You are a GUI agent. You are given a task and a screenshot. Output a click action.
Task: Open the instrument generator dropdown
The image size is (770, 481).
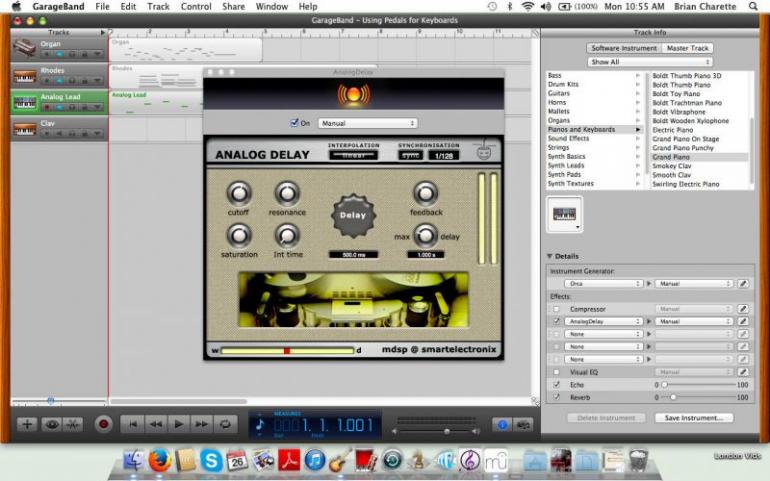click(604, 283)
